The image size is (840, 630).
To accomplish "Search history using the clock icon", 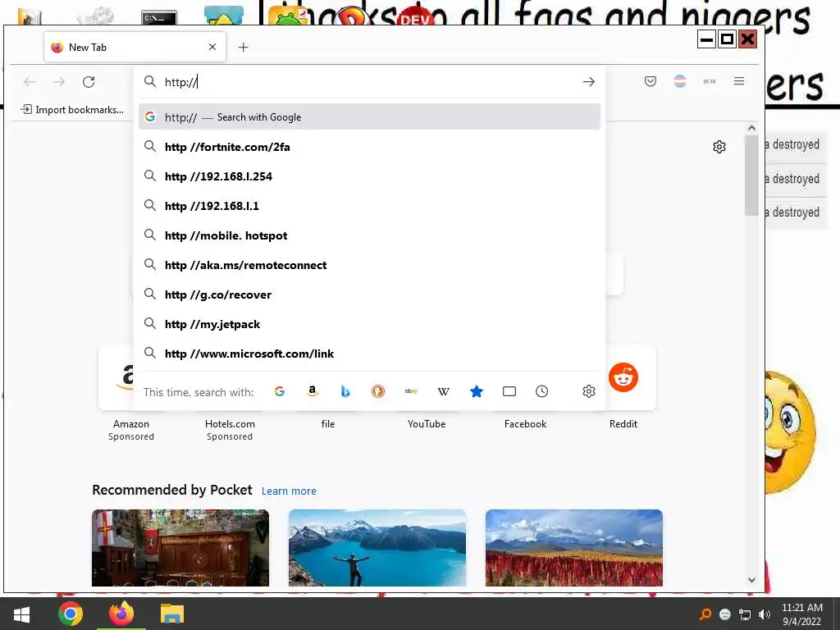I will (542, 391).
